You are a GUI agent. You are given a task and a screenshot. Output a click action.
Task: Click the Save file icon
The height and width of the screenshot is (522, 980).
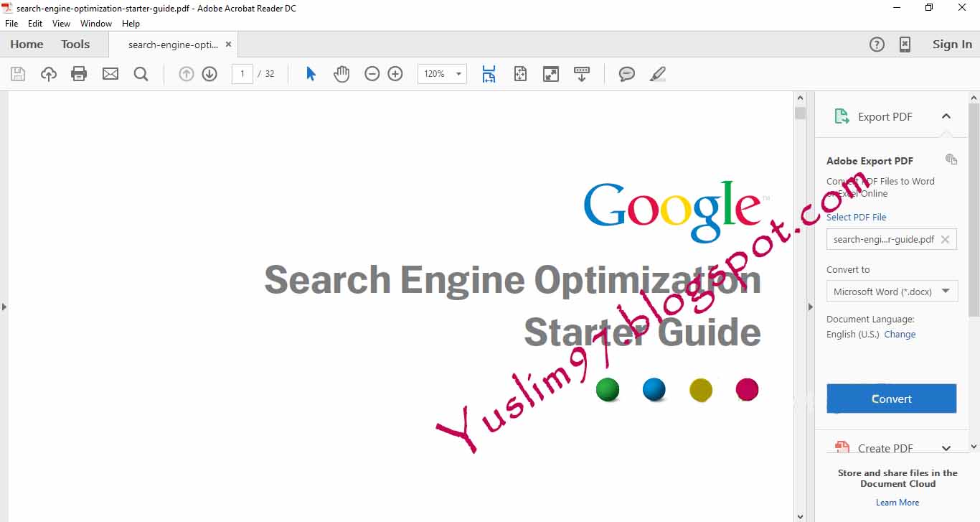18,74
